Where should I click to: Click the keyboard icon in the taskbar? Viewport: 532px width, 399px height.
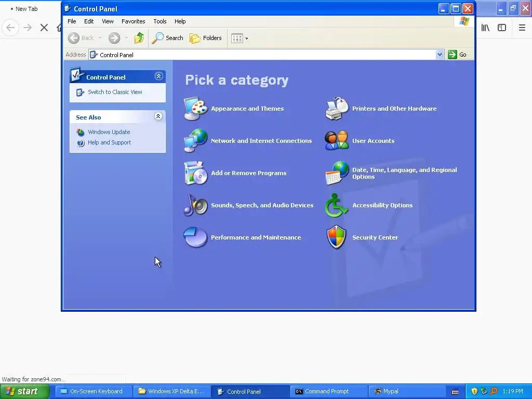(x=455, y=392)
